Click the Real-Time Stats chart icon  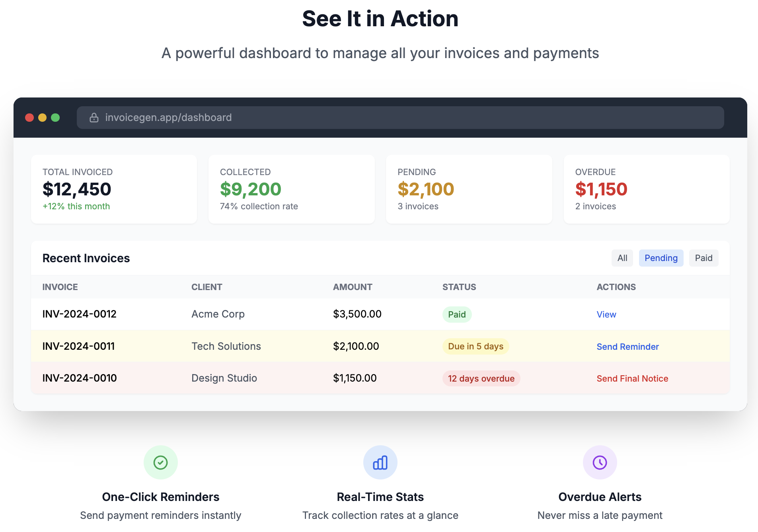(x=380, y=462)
